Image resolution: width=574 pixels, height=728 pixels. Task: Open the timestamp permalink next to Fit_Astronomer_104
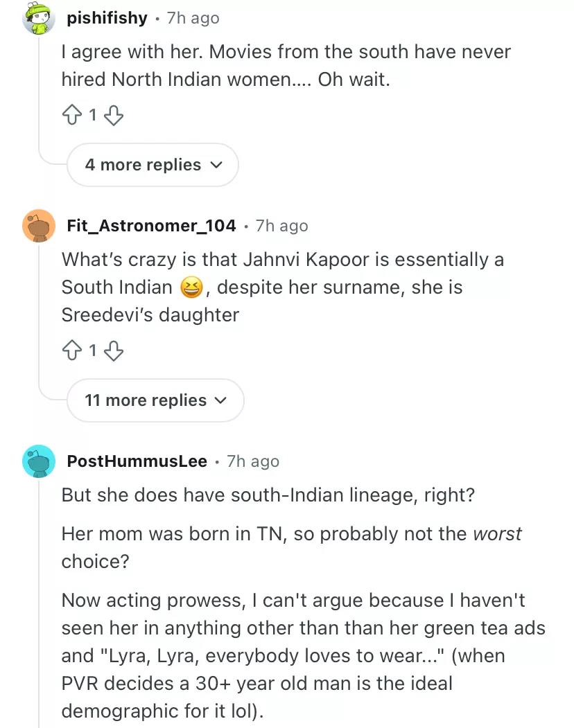[281, 226]
